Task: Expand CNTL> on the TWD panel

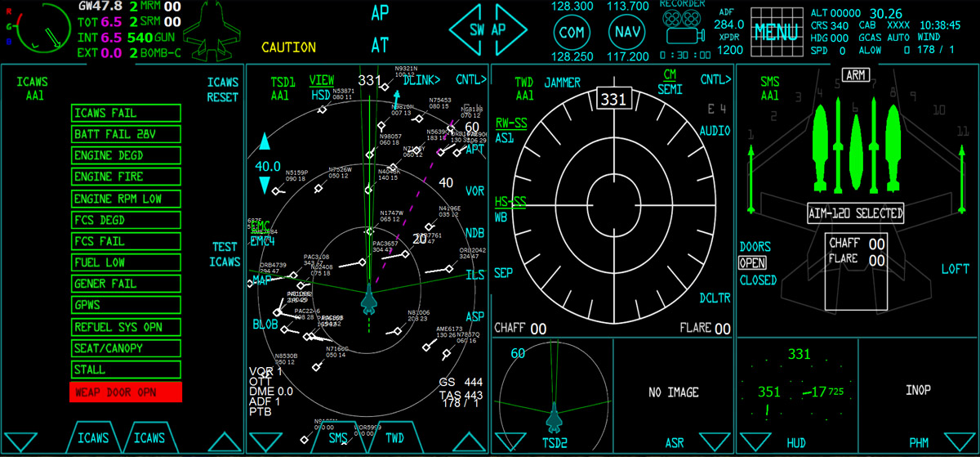Action: click(x=715, y=80)
